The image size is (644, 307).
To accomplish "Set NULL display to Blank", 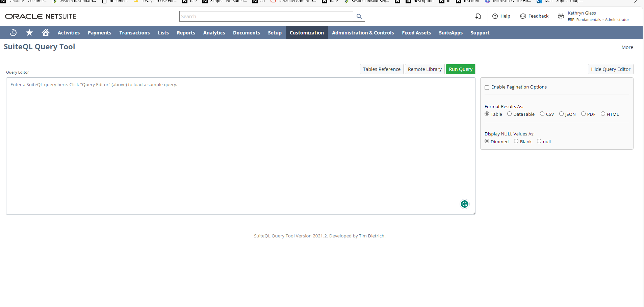I will click(516, 142).
